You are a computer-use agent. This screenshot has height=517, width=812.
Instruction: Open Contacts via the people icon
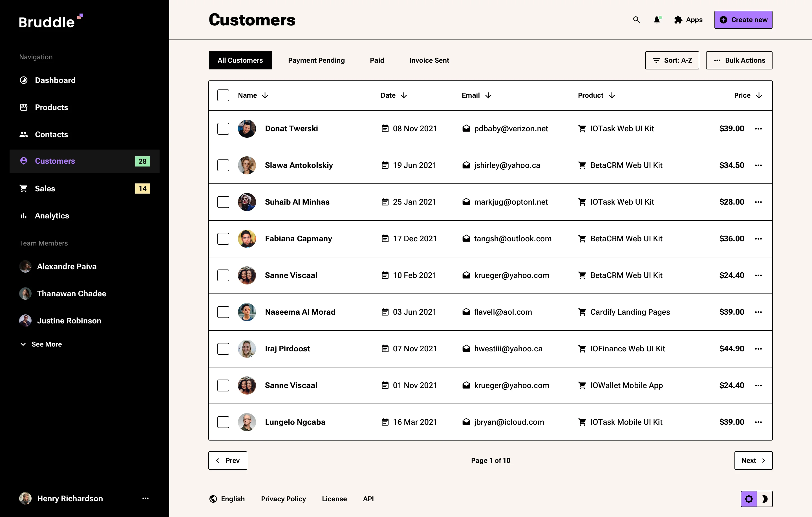pyautogui.click(x=24, y=134)
